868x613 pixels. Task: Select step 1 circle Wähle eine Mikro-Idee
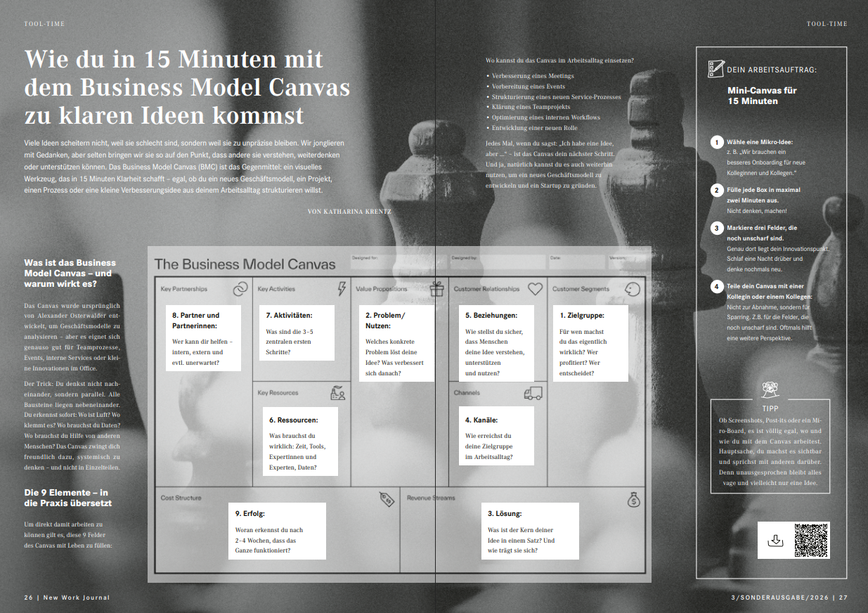point(716,142)
